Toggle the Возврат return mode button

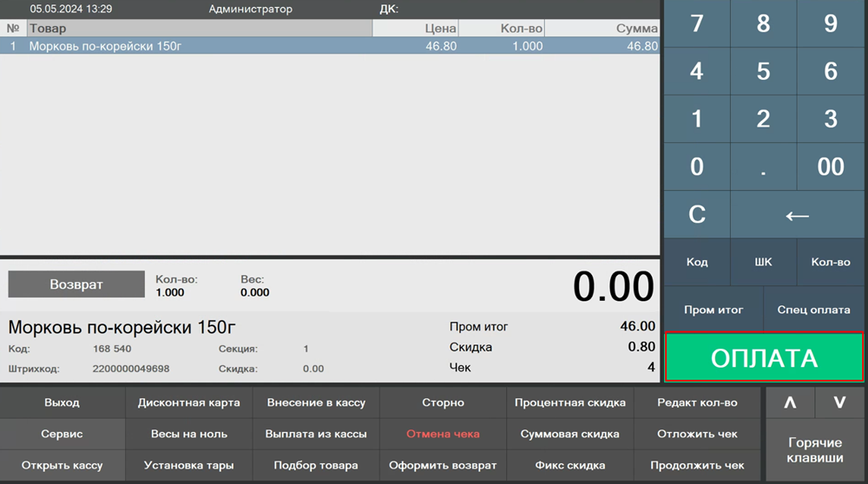(x=76, y=285)
